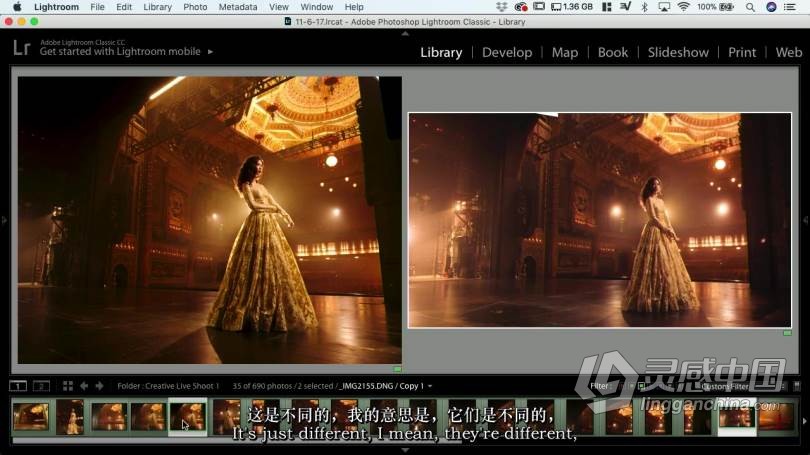The width and height of the screenshot is (810, 455).
Task: Click the left survey photo of woman in gown
Action: pos(210,220)
